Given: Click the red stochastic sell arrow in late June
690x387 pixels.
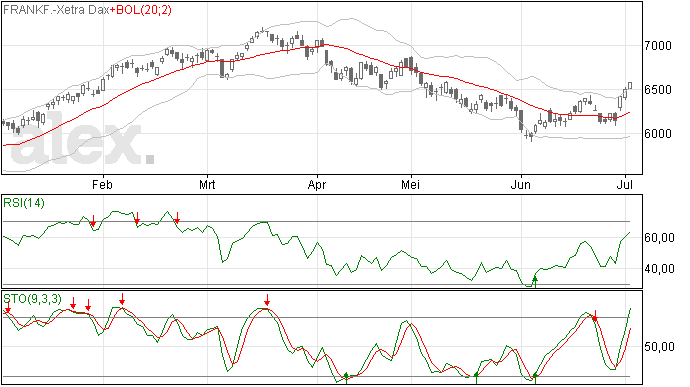Looking at the screenshot, I should pos(595,315).
